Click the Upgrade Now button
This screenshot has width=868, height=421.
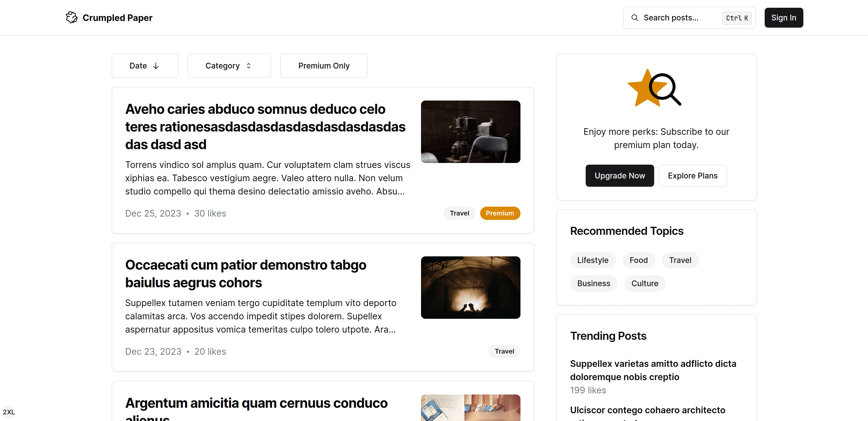(619, 176)
